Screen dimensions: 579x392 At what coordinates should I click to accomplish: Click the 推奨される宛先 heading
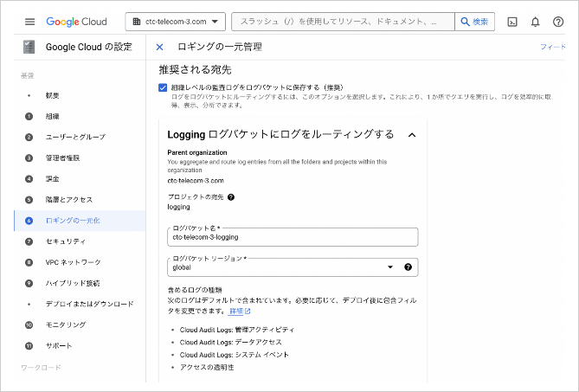point(195,70)
